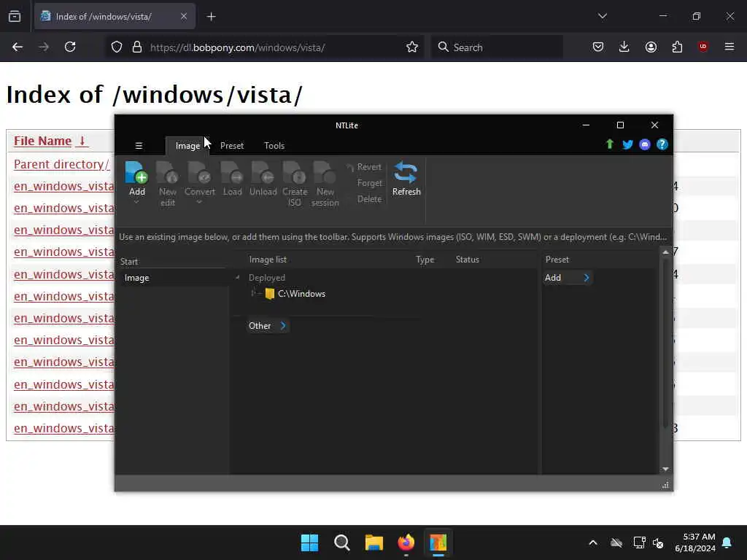
Task: Click the green update arrow icon
Action: click(x=609, y=144)
